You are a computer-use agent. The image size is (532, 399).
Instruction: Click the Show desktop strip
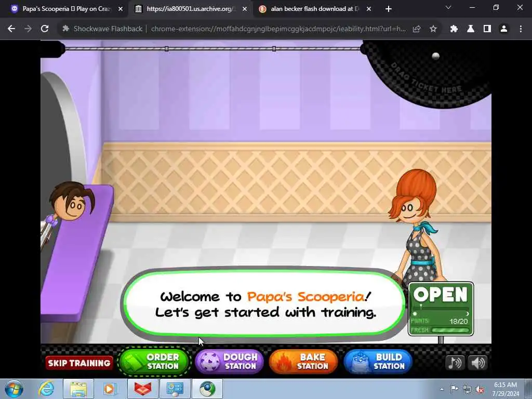click(x=528, y=389)
